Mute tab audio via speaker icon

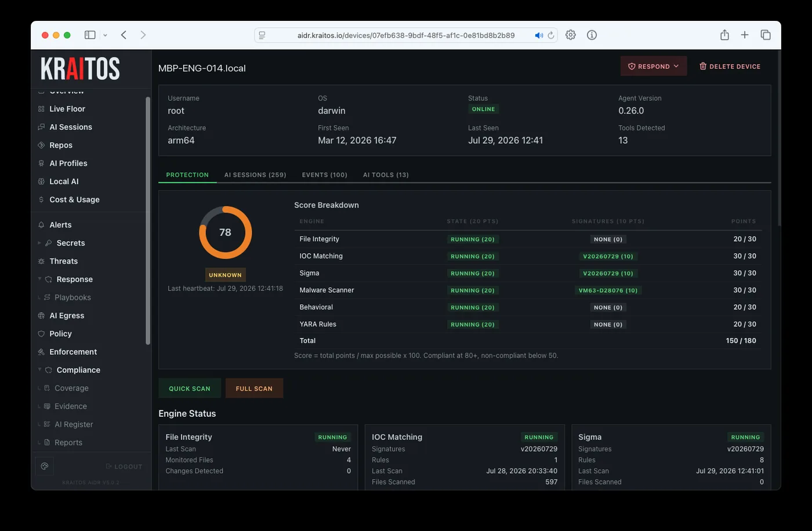tap(539, 35)
